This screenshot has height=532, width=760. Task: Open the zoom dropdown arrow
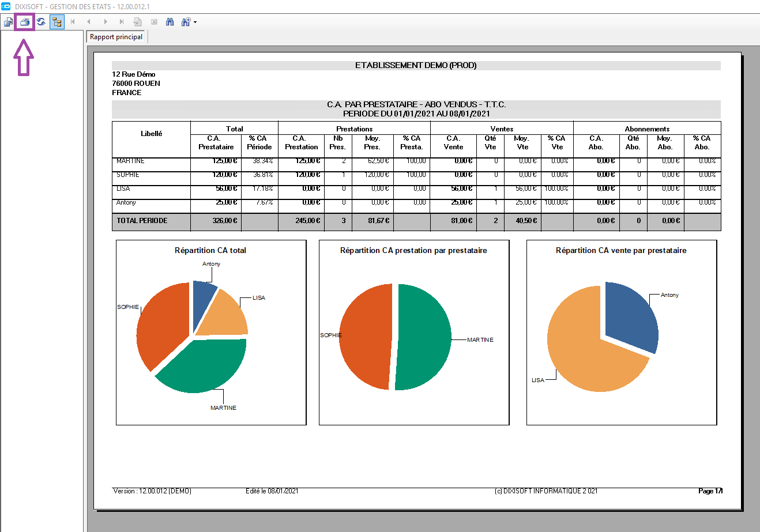[x=195, y=22]
